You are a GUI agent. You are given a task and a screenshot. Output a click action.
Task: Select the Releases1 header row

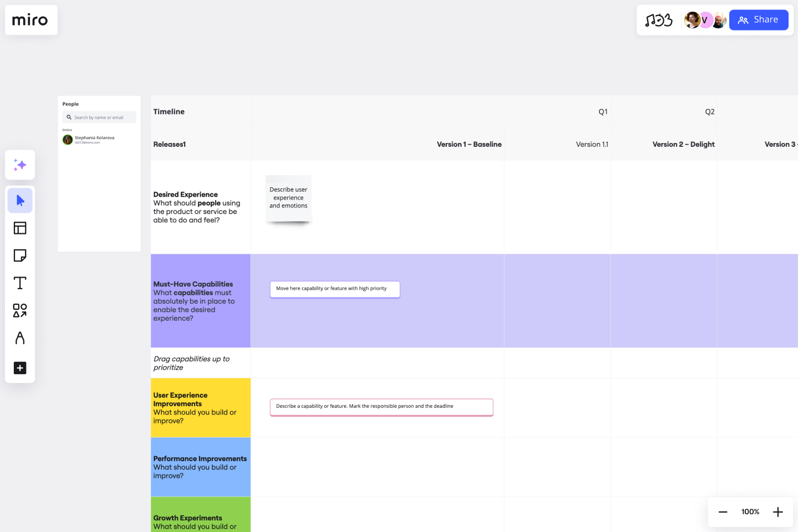tap(170, 144)
